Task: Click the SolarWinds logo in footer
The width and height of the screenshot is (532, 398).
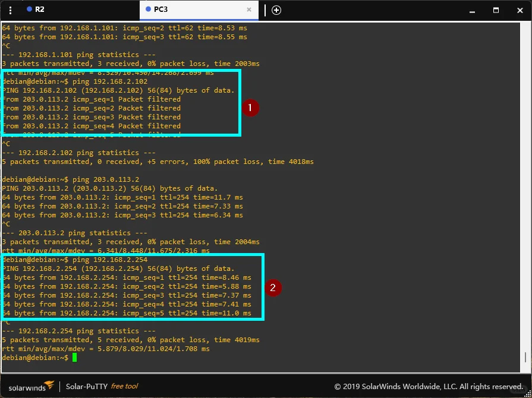Action: pyautogui.click(x=32, y=387)
